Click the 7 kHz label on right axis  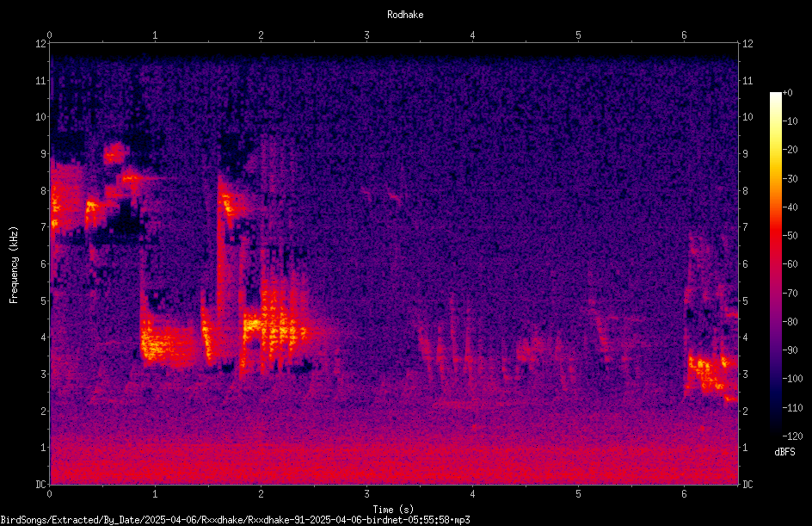coord(745,227)
